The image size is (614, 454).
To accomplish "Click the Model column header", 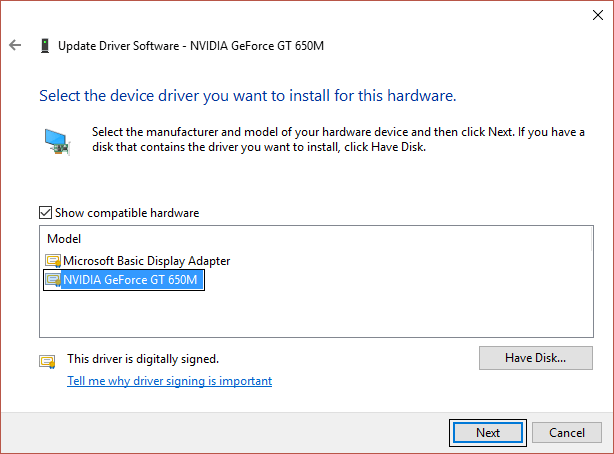I will (64, 239).
